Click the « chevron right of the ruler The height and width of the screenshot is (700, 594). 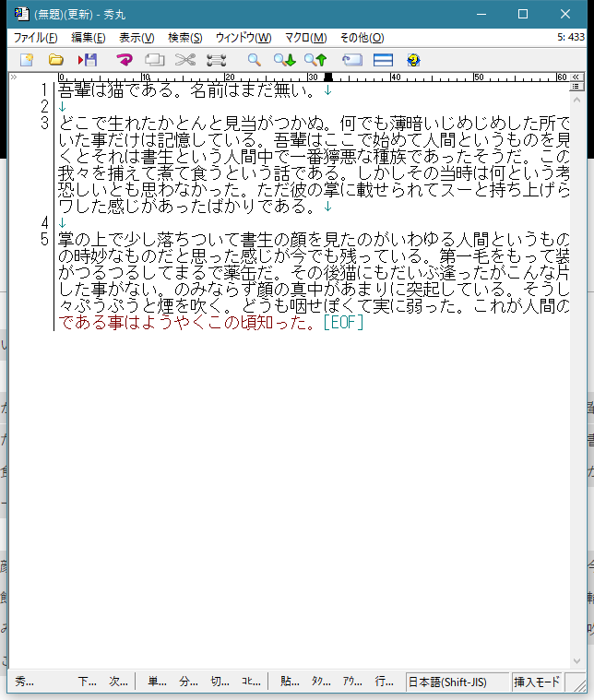click(576, 77)
